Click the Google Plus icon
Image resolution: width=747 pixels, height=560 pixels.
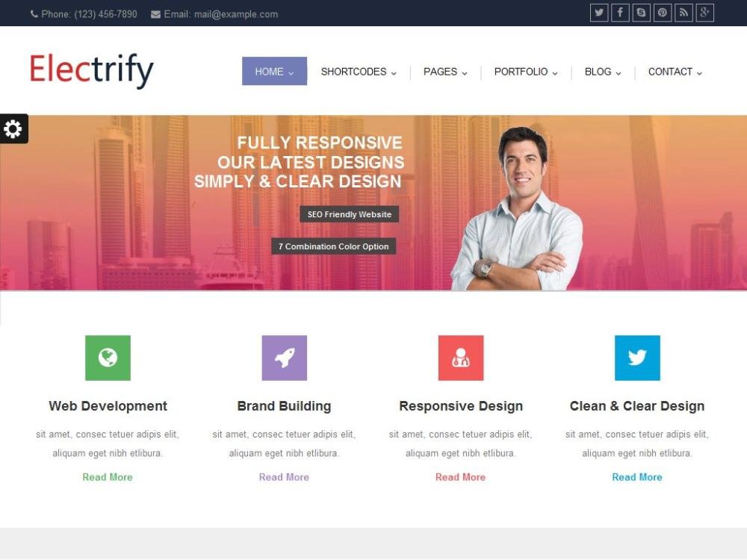click(704, 13)
